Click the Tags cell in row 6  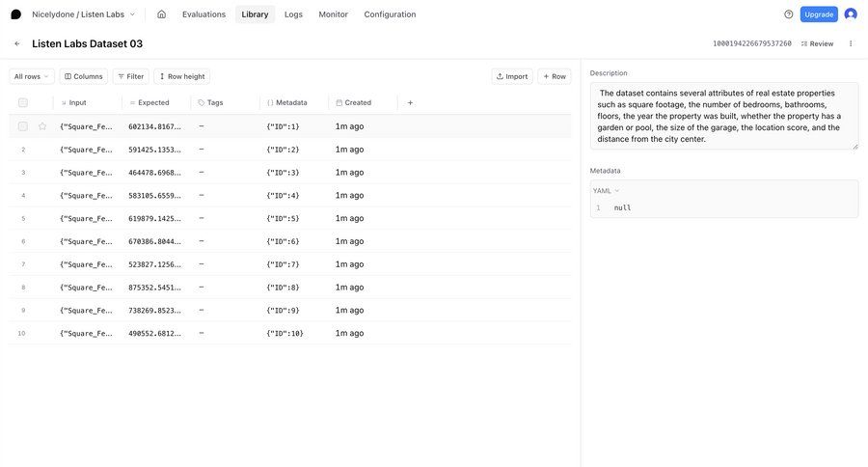click(x=202, y=241)
